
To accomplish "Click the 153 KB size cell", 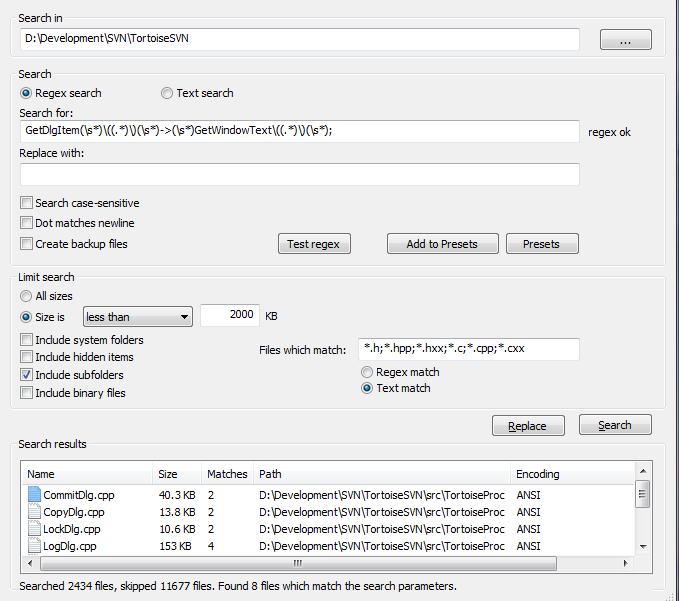I will coord(175,546).
